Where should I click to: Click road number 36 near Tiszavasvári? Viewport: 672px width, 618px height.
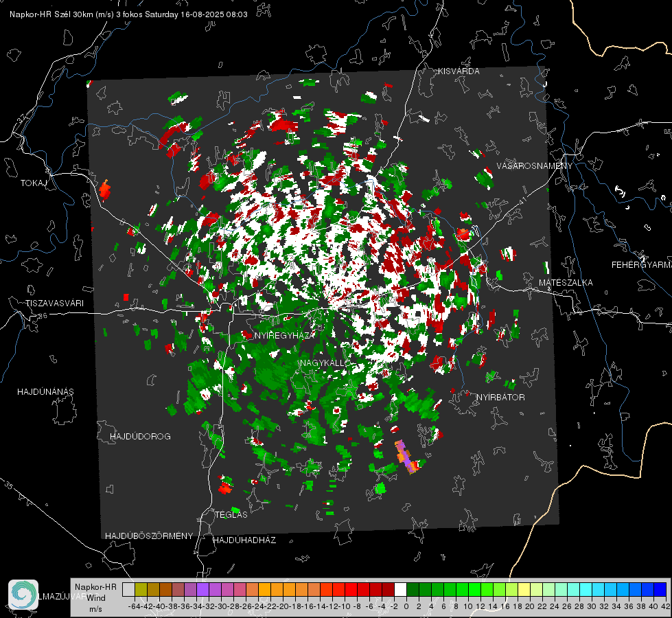tap(43, 315)
